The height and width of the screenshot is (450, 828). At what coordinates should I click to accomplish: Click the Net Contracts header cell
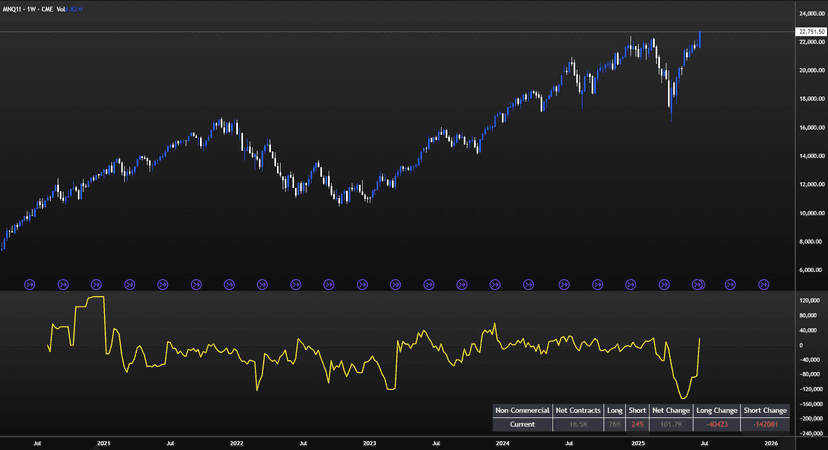(x=578, y=410)
